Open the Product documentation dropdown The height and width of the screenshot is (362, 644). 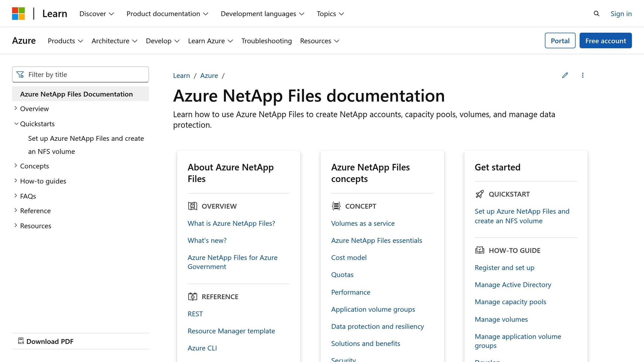point(167,14)
